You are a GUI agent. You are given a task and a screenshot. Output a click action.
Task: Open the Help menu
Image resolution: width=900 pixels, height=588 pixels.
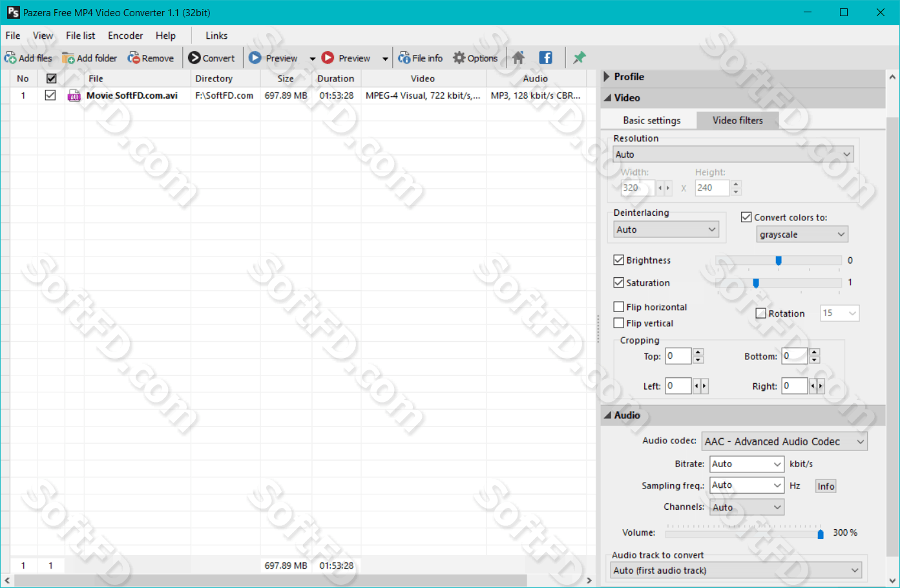pos(165,36)
